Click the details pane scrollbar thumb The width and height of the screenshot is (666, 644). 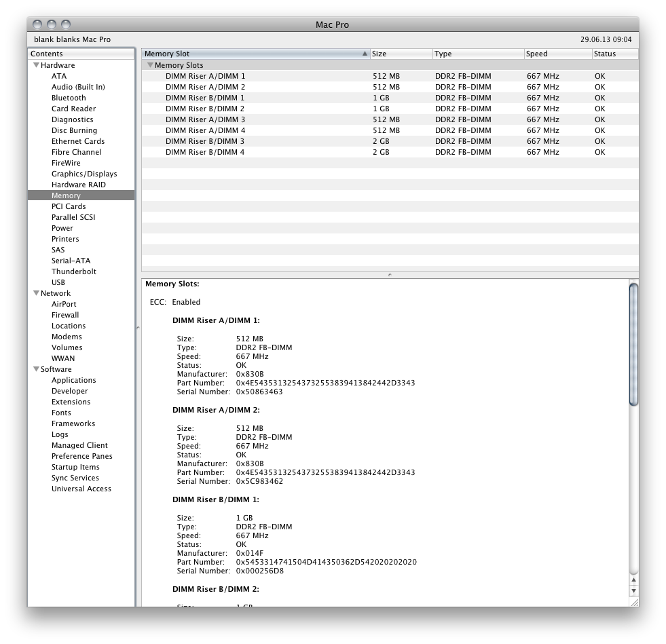pos(633,344)
